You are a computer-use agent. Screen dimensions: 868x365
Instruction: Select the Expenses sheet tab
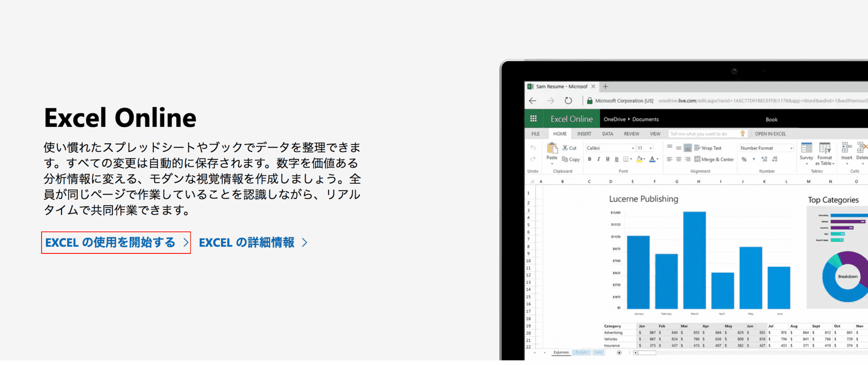(561, 352)
